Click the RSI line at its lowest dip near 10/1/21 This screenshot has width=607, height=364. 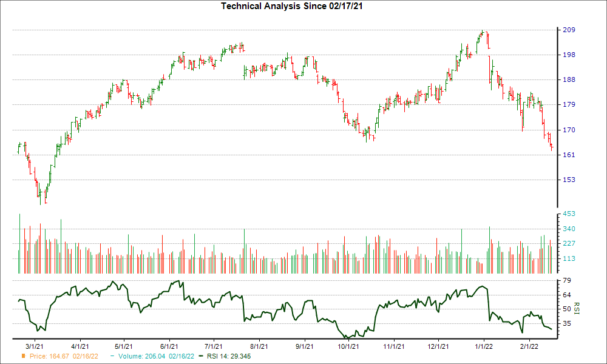tap(348, 335)
